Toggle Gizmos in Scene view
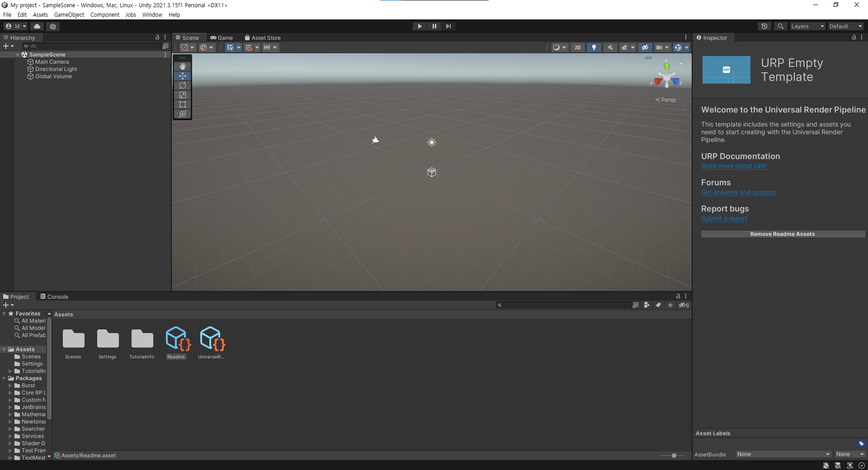 (678, 47)
